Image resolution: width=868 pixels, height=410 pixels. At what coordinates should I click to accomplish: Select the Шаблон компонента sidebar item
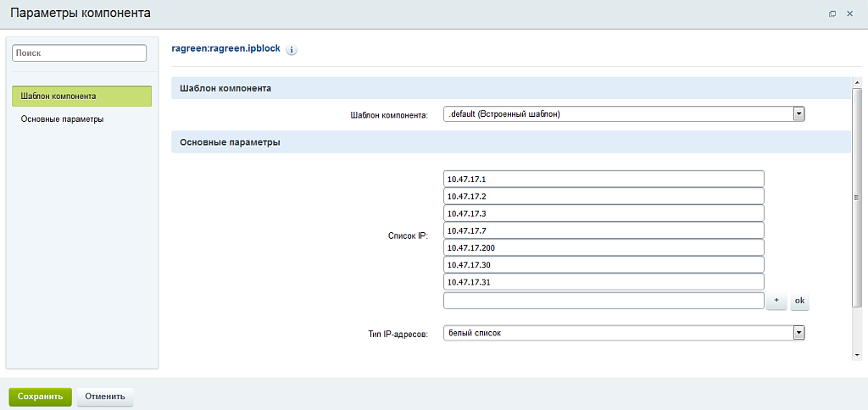[x=81, y=97]
